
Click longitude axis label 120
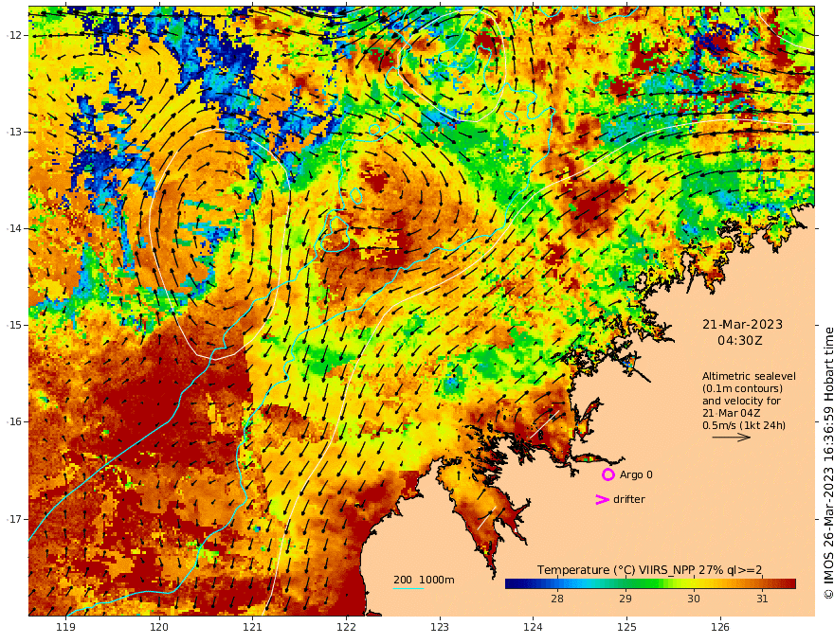(x=159, y=627)
